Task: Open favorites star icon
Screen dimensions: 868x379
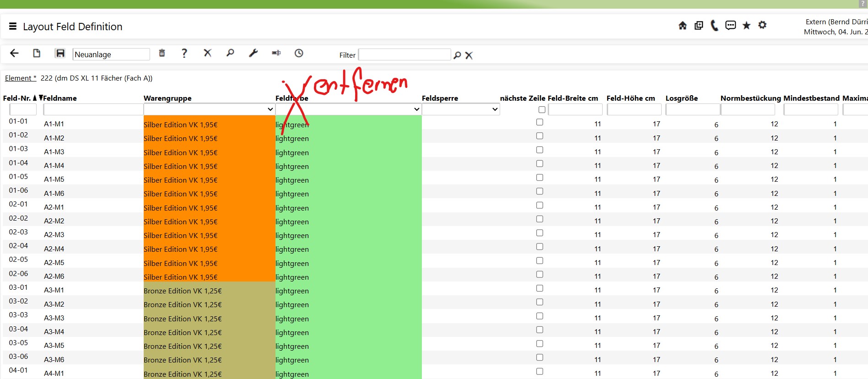Action: click(746, 26)
